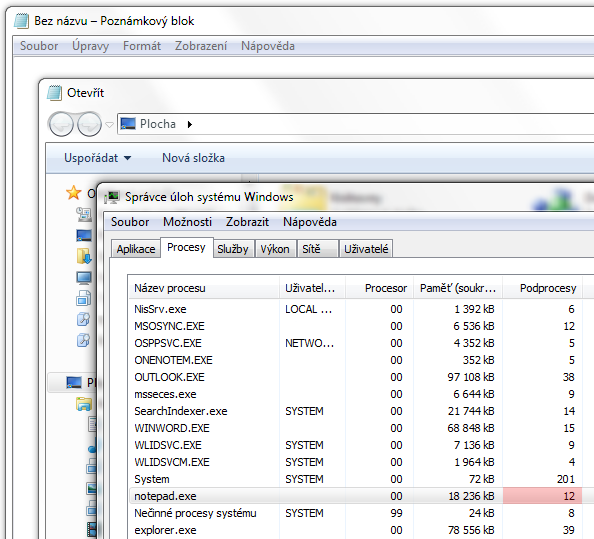Open the recent places icon with the clock
Viewport: 594px width, 539px height.
84,214
